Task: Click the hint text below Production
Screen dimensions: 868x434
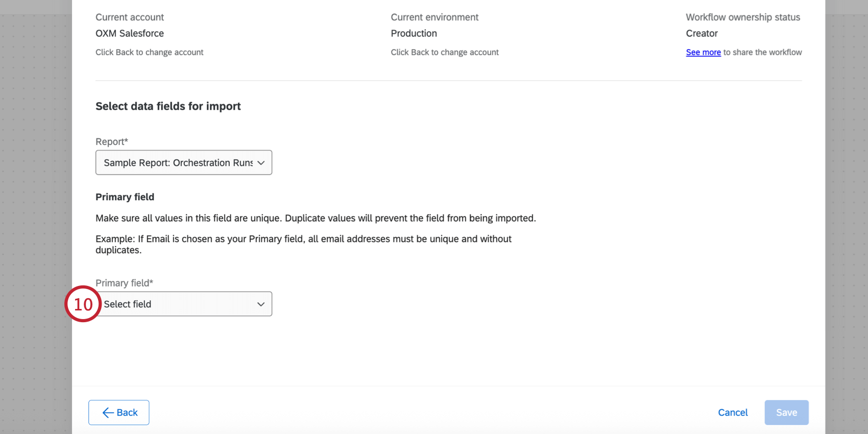Action: pyautogui.click(x=444, y=52)
